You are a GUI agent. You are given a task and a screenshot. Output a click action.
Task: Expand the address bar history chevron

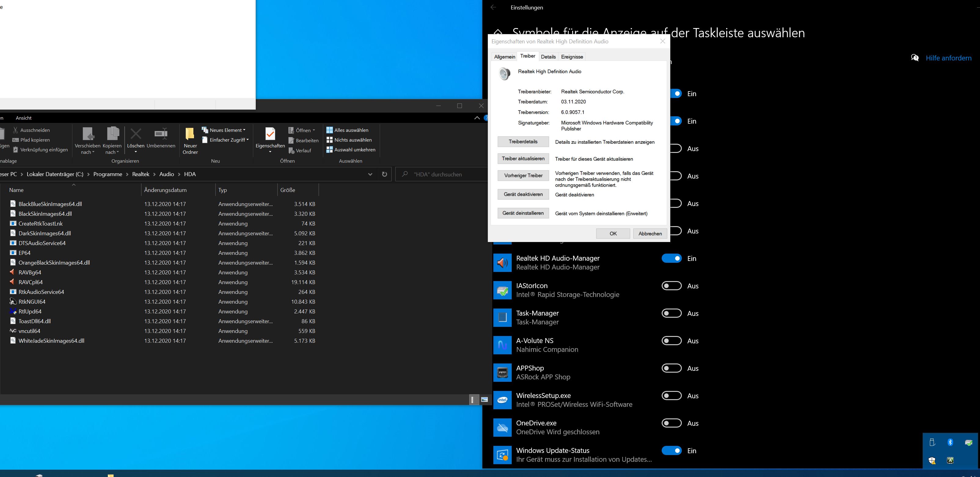370,175
